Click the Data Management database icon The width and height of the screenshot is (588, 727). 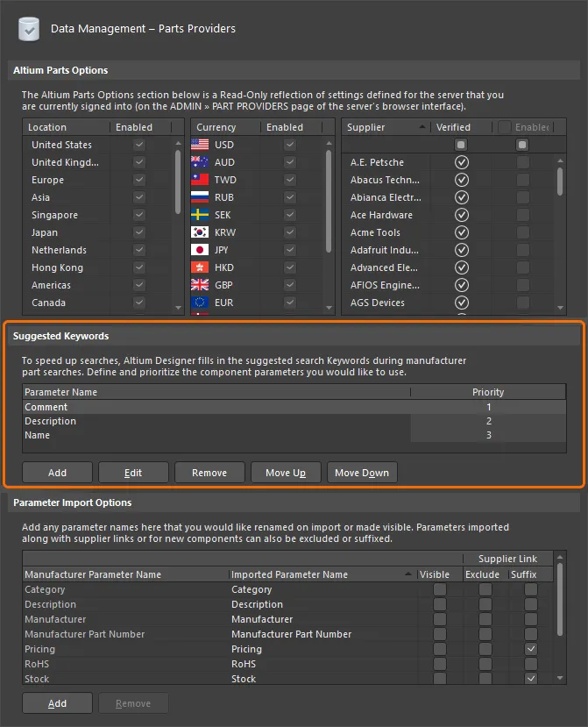tap(29, 29)
